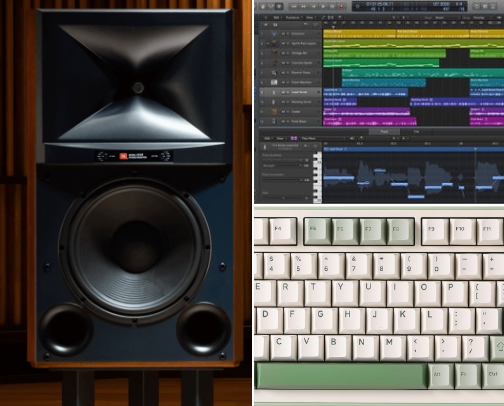Click the Guitar track icon
Screen dimensions: 504x406
tap(274, 112)
